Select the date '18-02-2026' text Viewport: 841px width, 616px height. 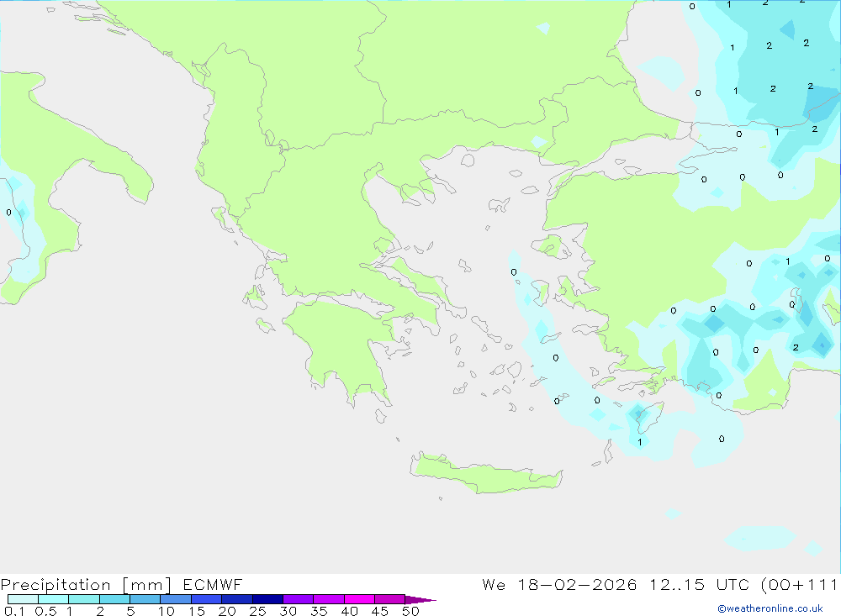(577, 584)
